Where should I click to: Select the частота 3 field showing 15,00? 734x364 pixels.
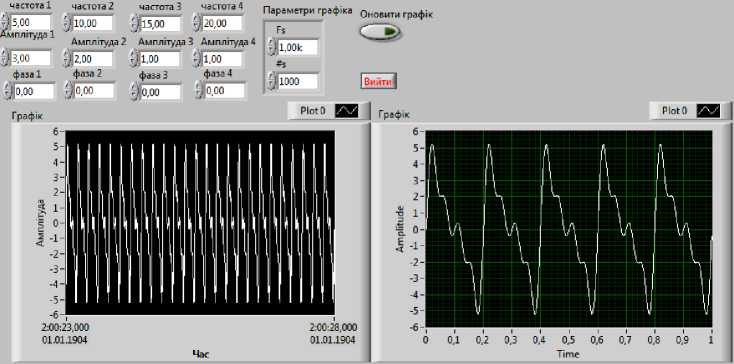point(160,23)
